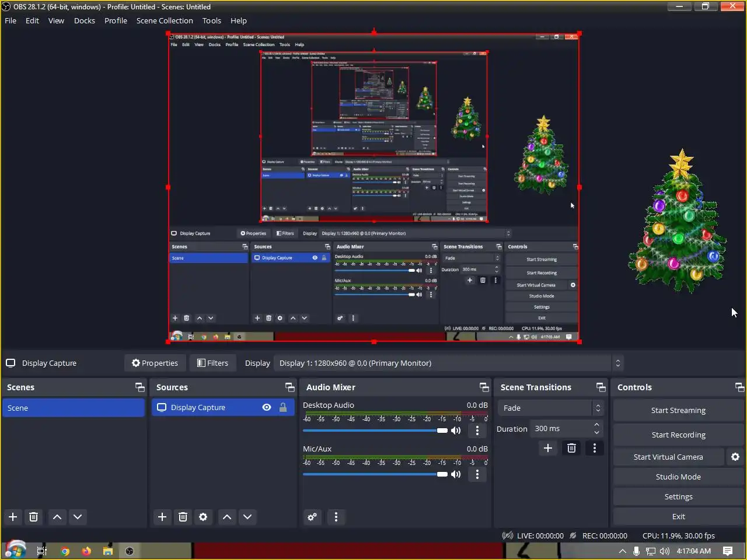Viewport: 747px width, 560px height.
Task: Add a transition with plus icon
Action: click(x=548, y=448)
